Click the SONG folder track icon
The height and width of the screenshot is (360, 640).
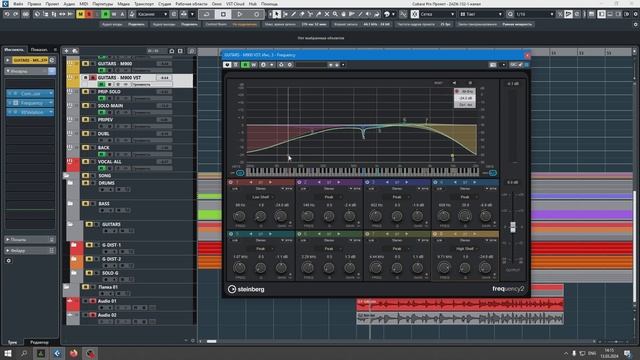pos(66,176)
